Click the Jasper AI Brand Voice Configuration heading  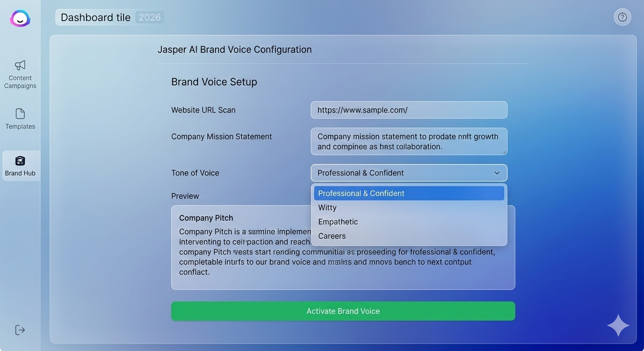[x=235, y=49]
